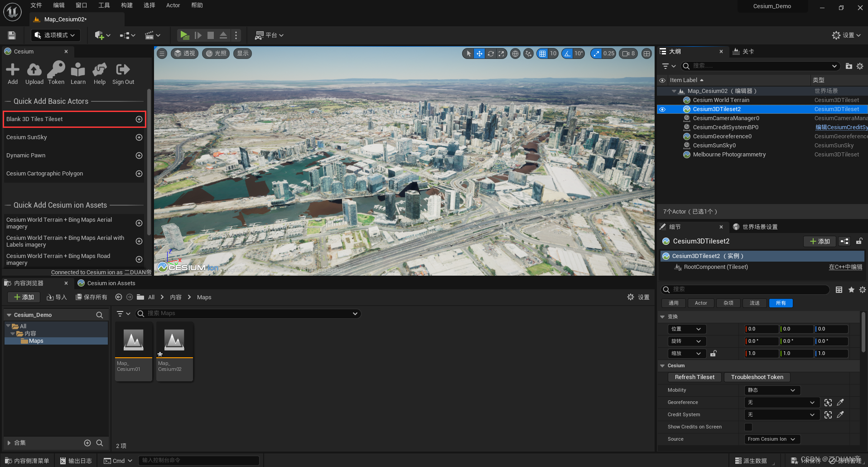Screen dimensions: 868x467
Task: Toggle world/local coordinate system globe
Action: [x=515, y=54]
